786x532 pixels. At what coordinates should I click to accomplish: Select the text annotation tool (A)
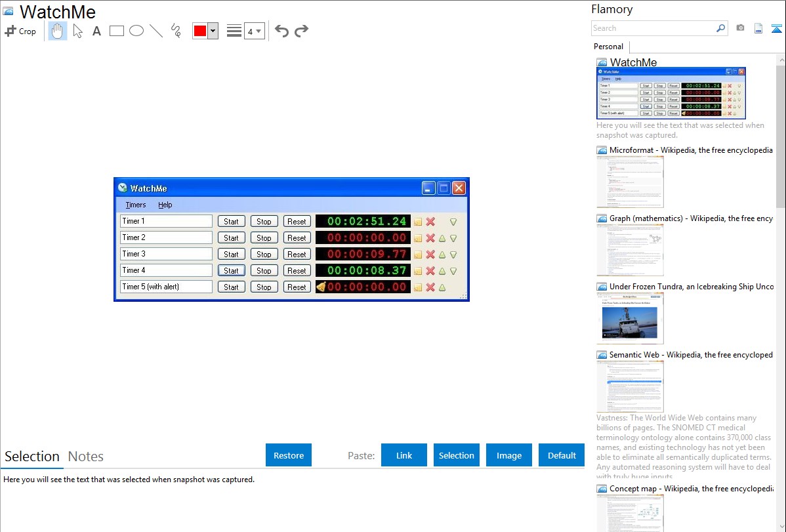[96, 31]
